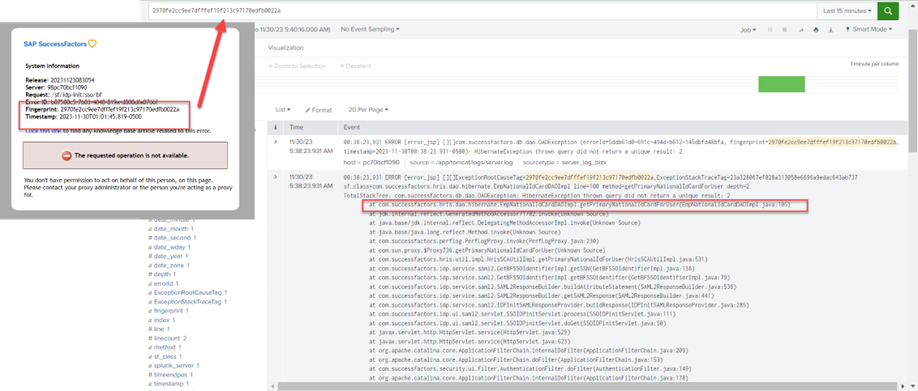
Task: Click the Format button
Action: click(318, 110)
